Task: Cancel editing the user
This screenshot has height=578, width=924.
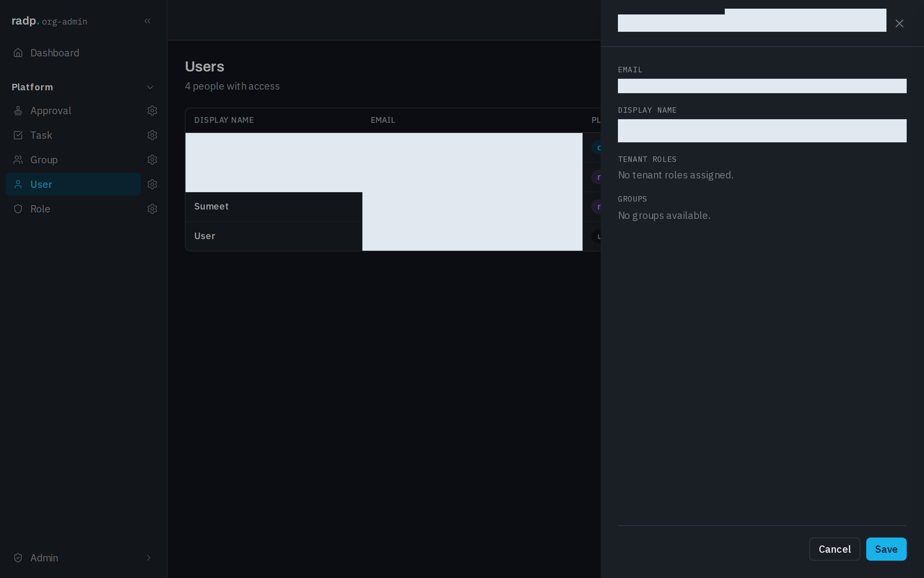Action: point(834,549)
